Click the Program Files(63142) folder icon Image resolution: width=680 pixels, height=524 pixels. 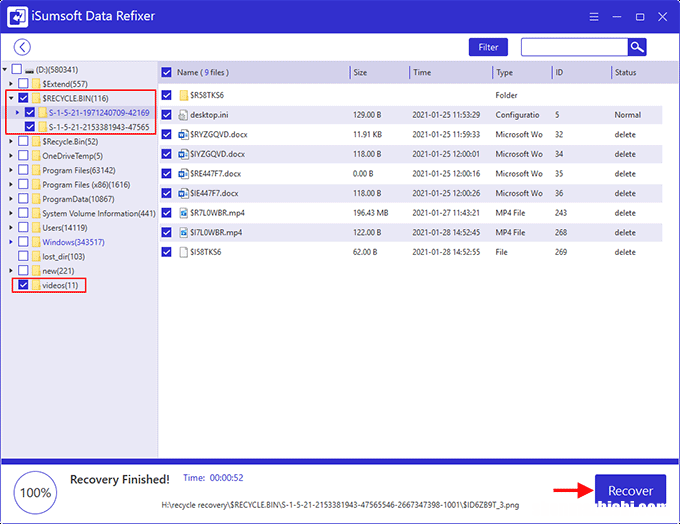[x=36, y=170]
